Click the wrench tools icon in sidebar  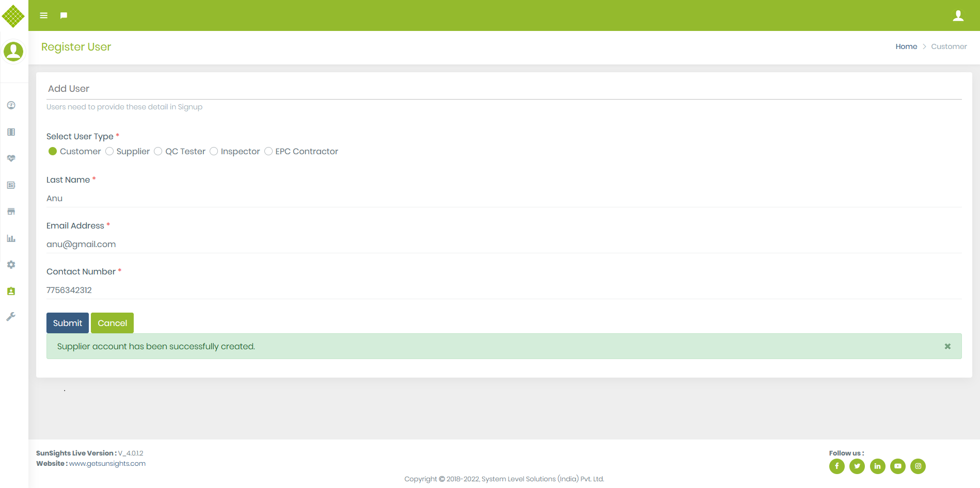(x=11, y=317)
